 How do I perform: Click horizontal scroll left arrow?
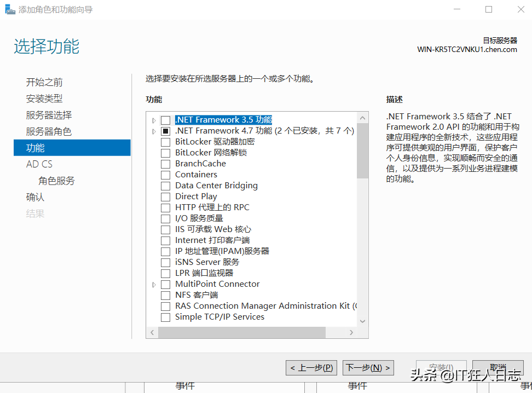(152, 333)
